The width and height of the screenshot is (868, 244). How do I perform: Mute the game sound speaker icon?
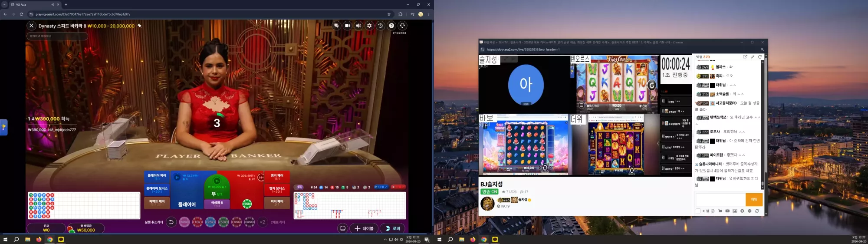[358, 26]
